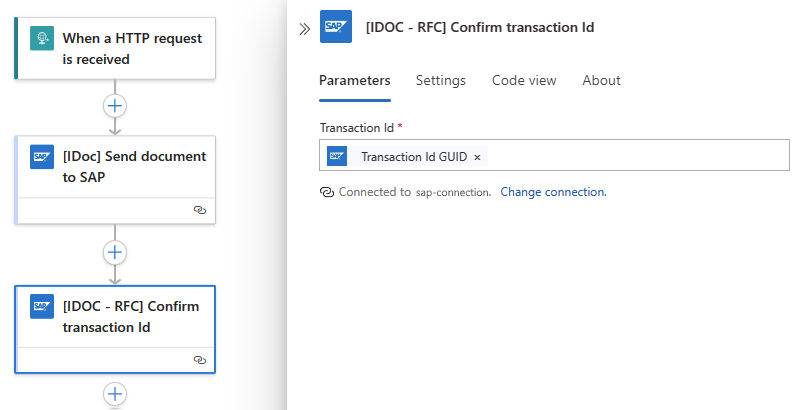Click the SAP icon in panel header

tap(336, 28)
